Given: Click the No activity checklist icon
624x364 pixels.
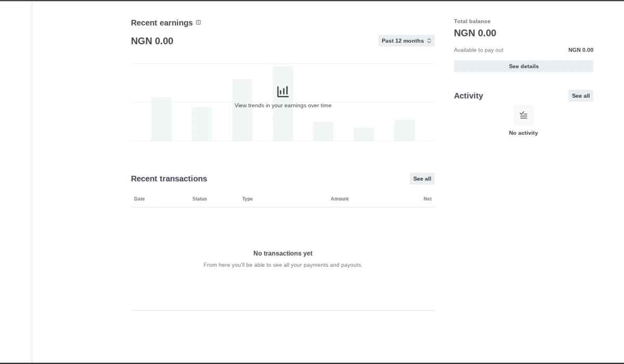Looking at the screenshot, I should click(524, 114).
